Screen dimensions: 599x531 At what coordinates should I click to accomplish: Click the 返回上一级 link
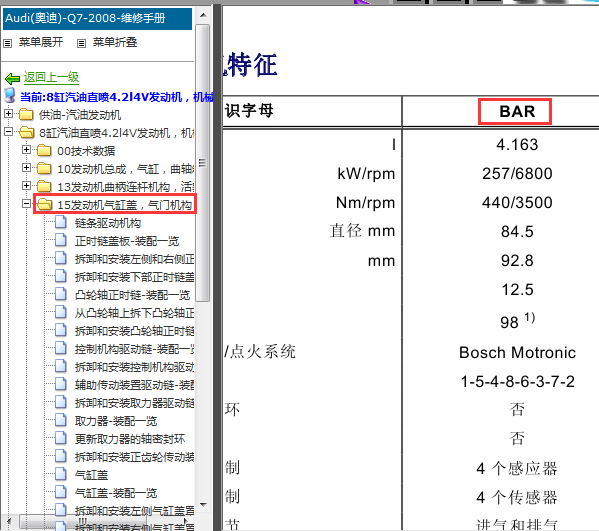tap(51, 78)
